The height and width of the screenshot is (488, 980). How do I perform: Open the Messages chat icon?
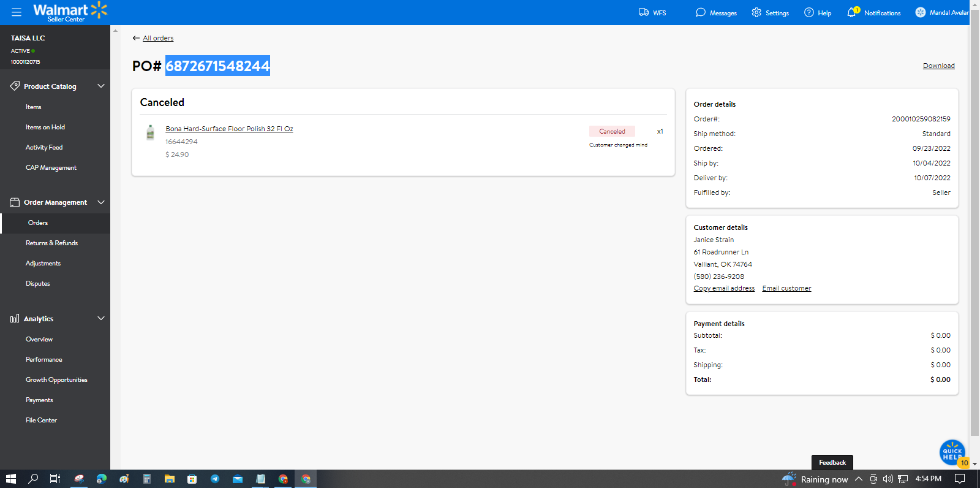(701, 12)
